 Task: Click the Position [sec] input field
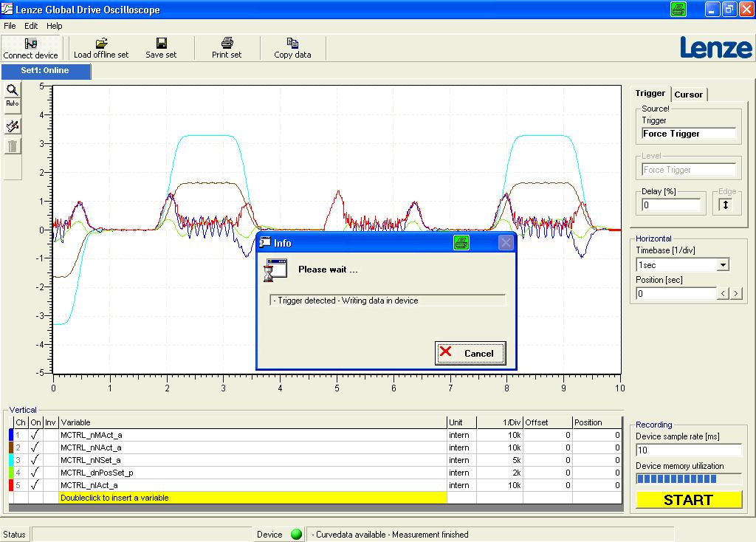pos(676,293)
